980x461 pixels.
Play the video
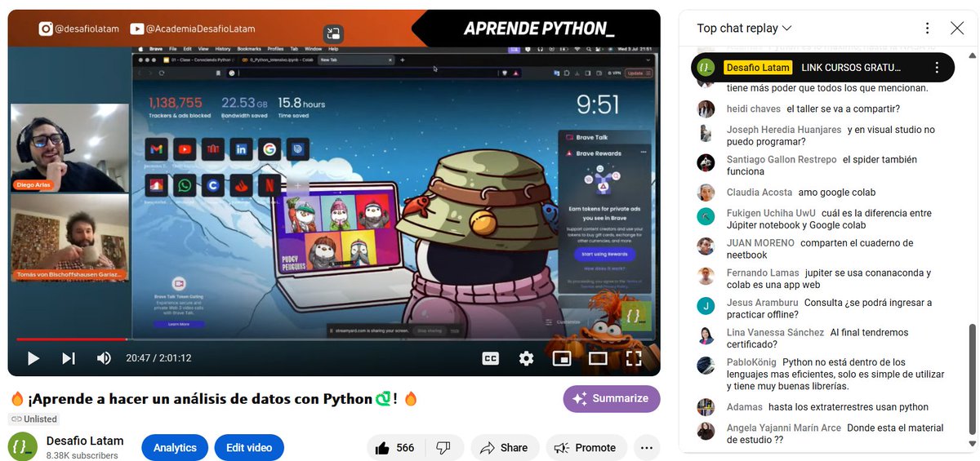[x=33, y=358]
